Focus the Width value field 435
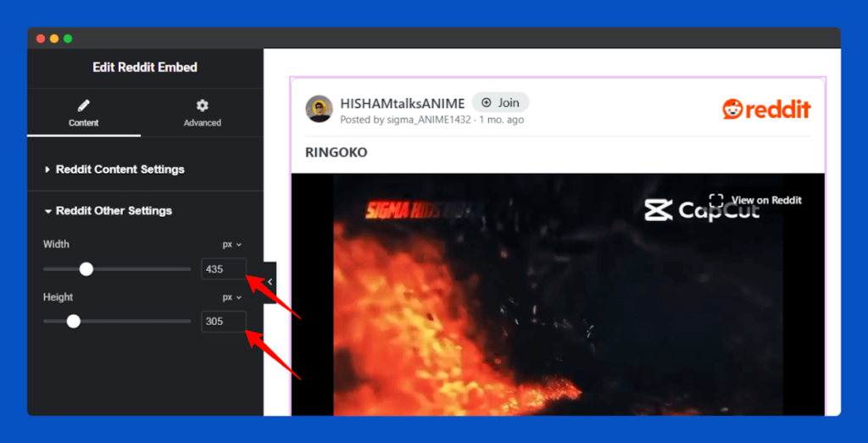Image resolution: width=868 pixels, height=443 pixels. coord(224,269)
